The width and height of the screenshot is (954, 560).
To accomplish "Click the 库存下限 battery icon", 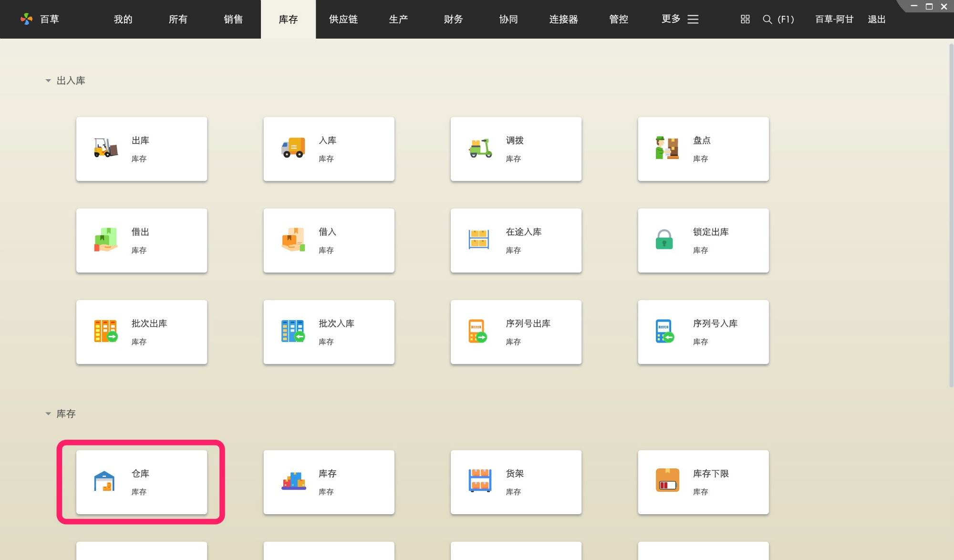I will [x=667, y=480].
